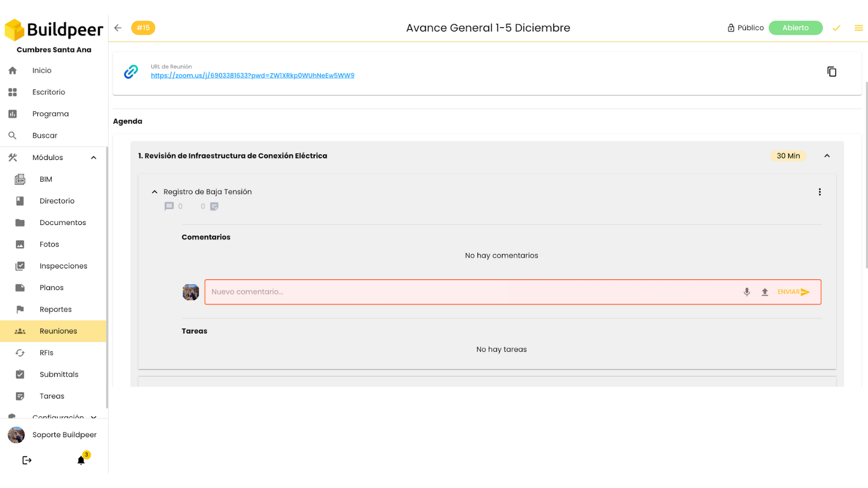
Task: Open the three-dot menu for Registro de Baja Tensión
Action: pos(820,192)
